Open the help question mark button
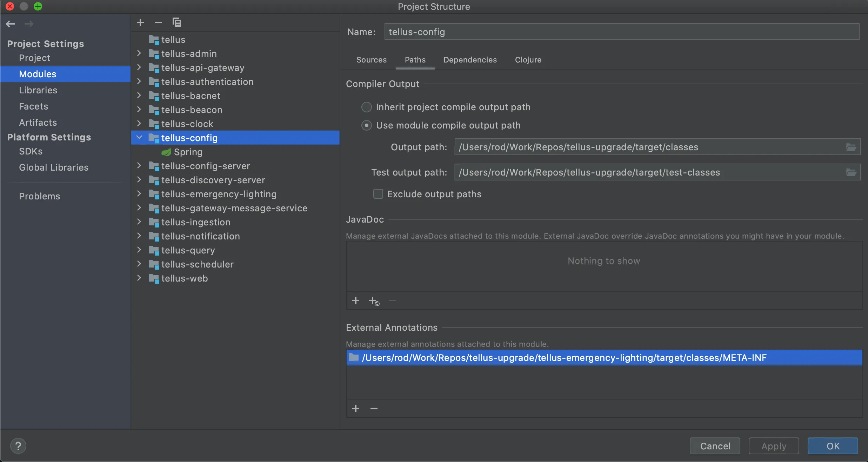 [x=18, y=446]
